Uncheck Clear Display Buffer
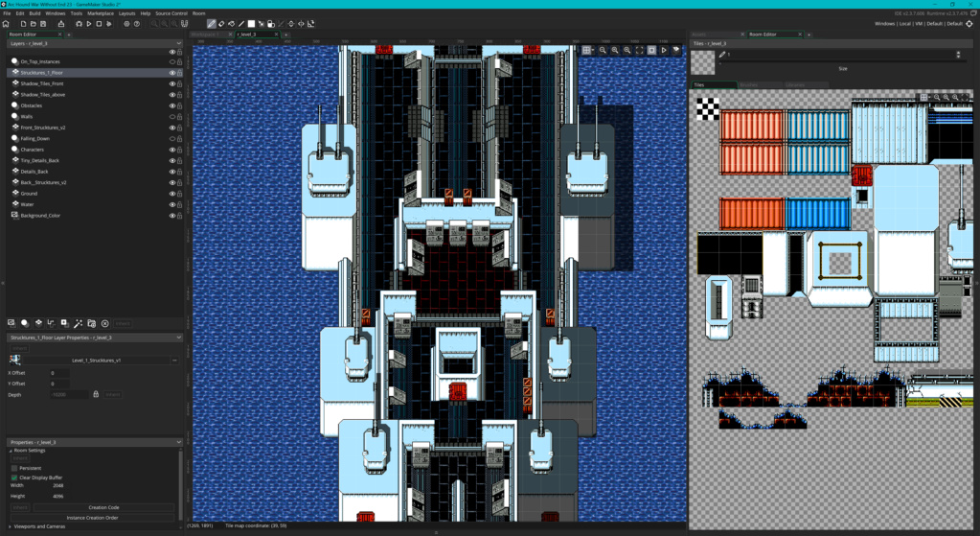The image size is (980, 536). coord(14,478)
